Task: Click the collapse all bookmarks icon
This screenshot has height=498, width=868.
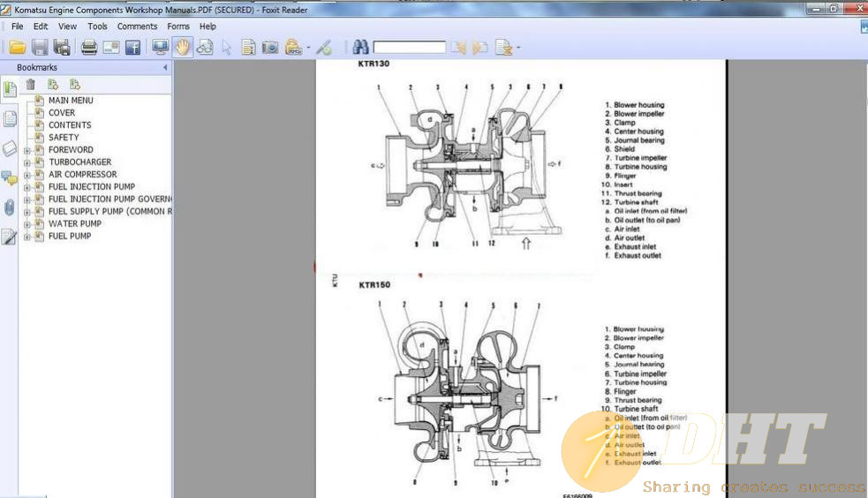Action: (75, 84)
